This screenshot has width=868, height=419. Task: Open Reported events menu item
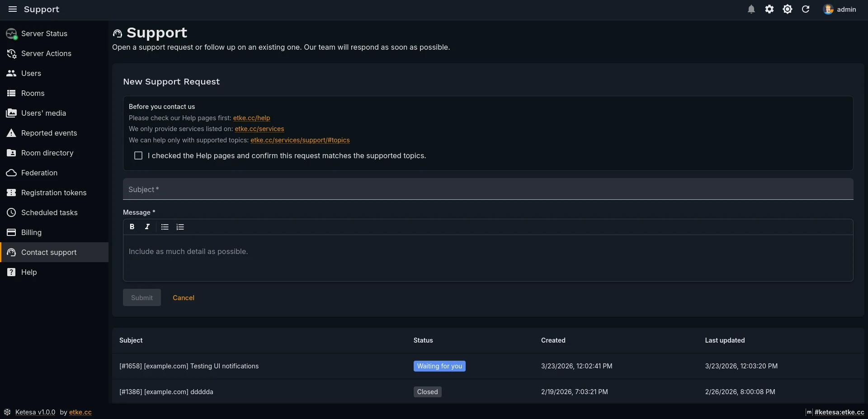pyautogui.click(x=54, y=133)
